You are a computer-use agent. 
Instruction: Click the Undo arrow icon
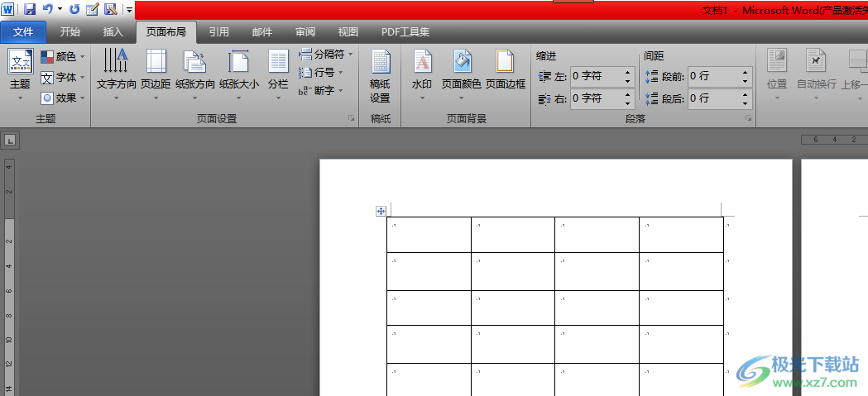tap(48, 9)
